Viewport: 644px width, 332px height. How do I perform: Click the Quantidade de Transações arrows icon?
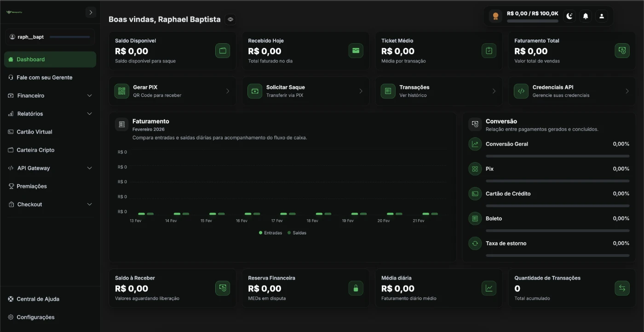pyautogui.click(x=622, y=288)
